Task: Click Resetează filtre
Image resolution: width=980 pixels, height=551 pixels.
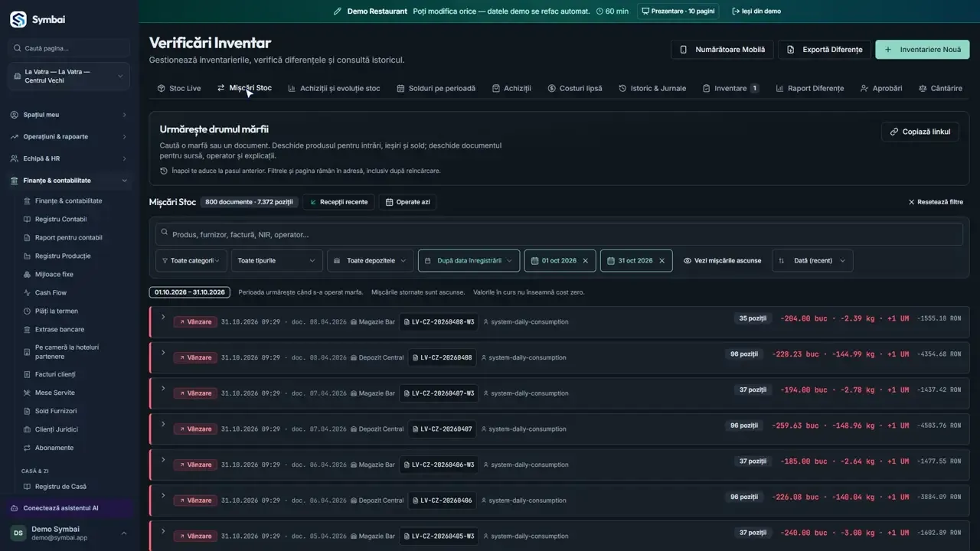Action: (936, 202)
